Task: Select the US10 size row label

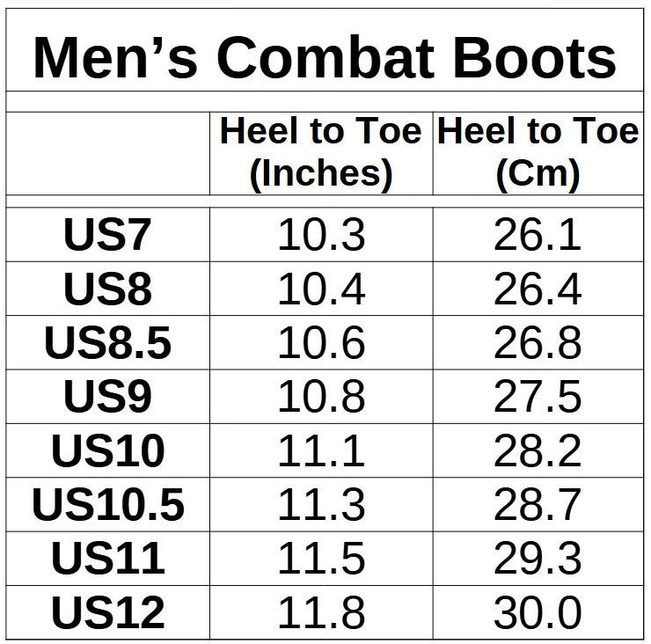Action: pyautogui.click(x=107, y=450)
